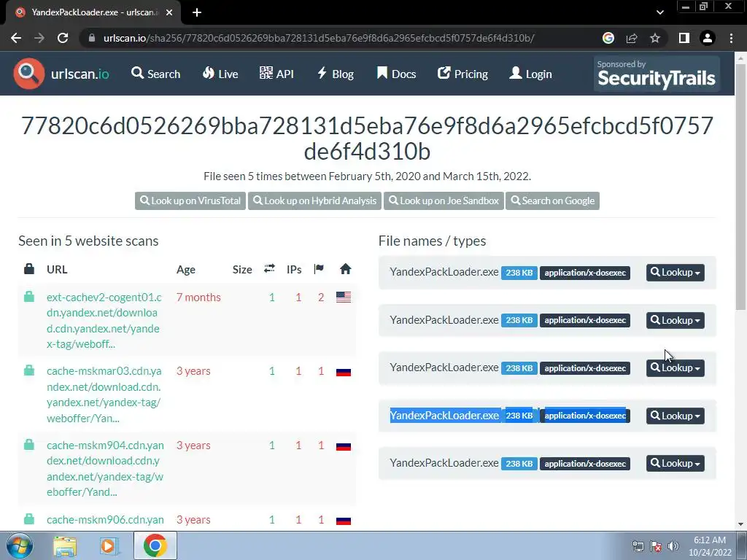
Task: Look up on VirusTotal
Action: (x=190, y=201)
